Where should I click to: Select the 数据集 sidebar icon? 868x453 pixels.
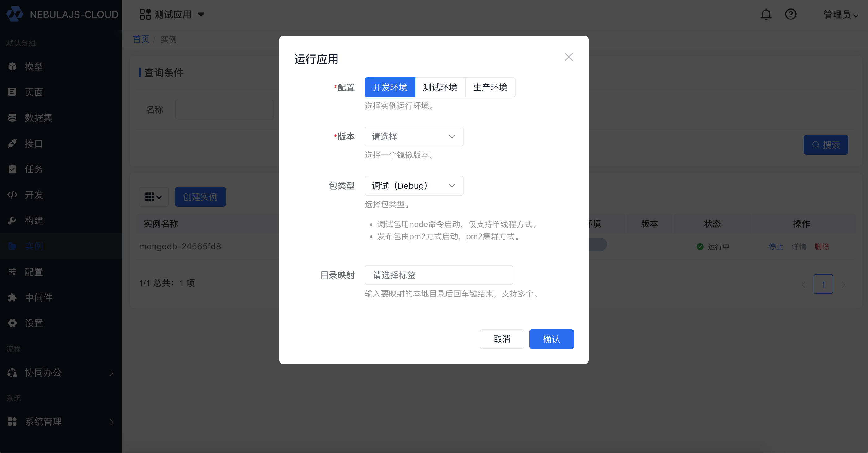click(x=12, y=118)
